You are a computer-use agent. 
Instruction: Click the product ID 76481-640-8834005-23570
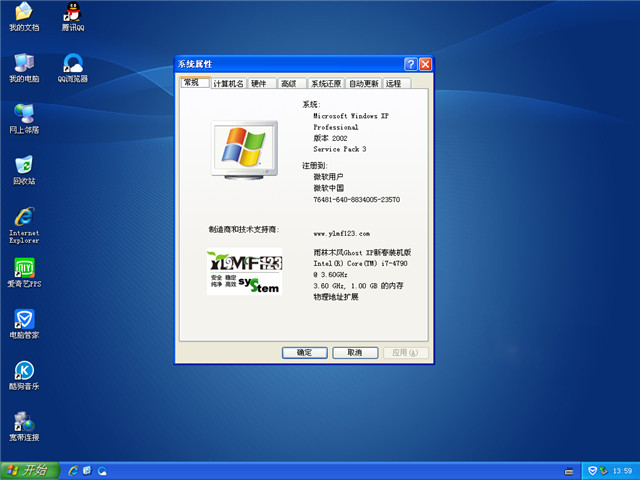(x=356, y=200)
